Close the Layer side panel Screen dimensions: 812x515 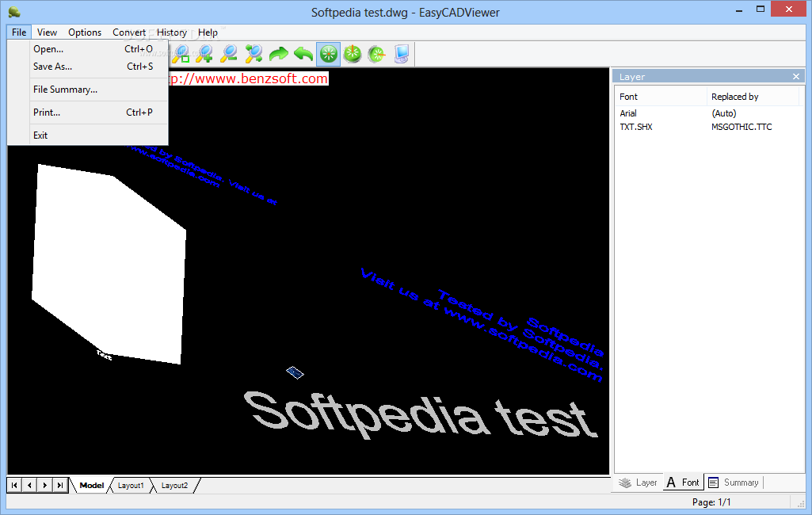796,77
